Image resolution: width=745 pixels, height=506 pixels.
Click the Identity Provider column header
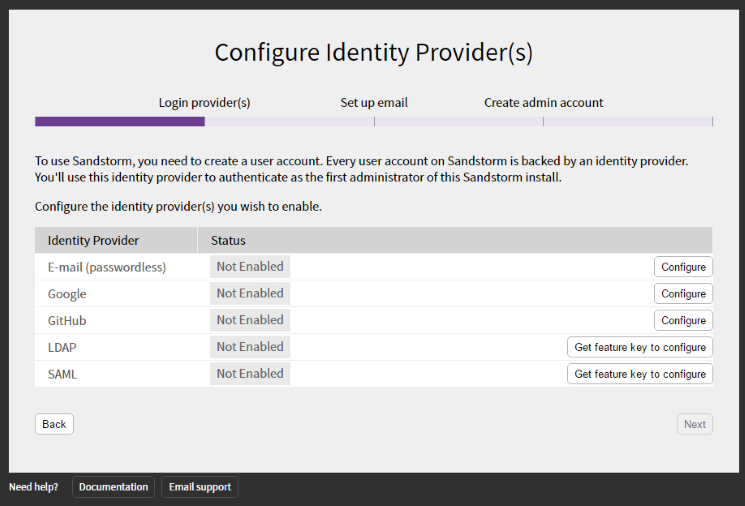[x=116, y=240]
